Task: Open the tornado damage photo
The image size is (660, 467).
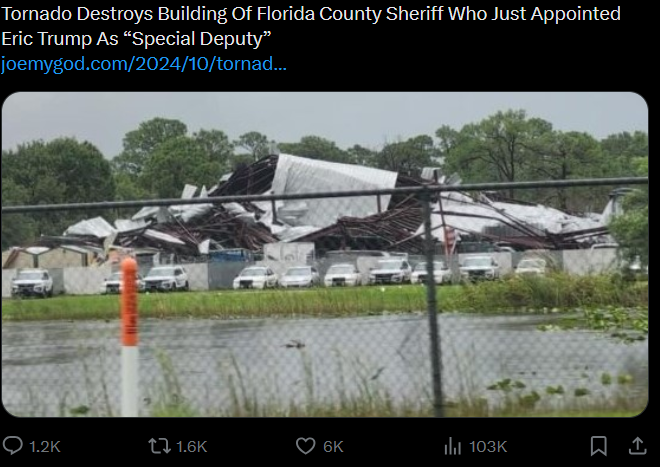Action: [325, 254]
